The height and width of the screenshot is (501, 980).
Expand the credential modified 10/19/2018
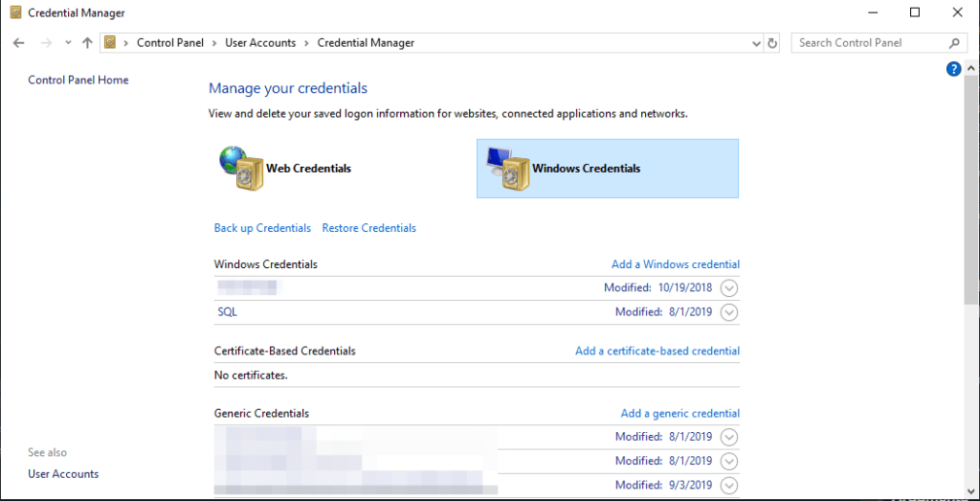pyautogui.click(x=729, y=288)
